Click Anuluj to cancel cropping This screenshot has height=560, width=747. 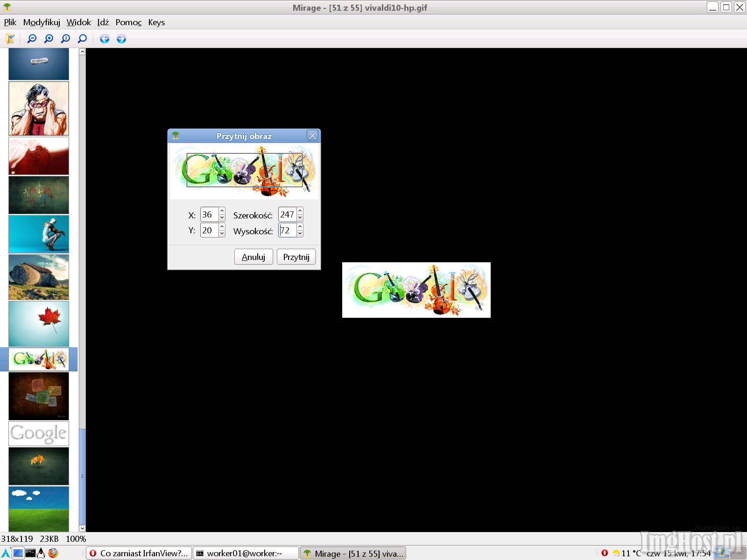click(254, 257)
